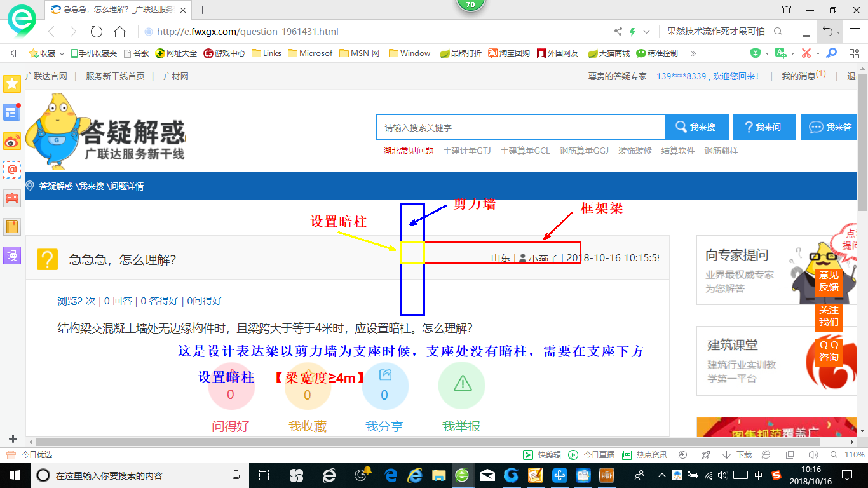Open the extensions grid icon

pos(854,53)
